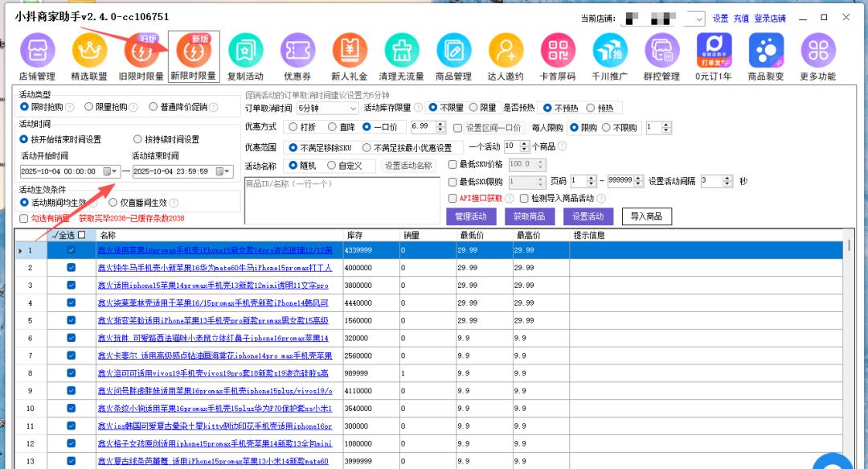
Task: Enable the 勾选有降价 checkbox
Action: pyautogui.click(x=22, y=218)
